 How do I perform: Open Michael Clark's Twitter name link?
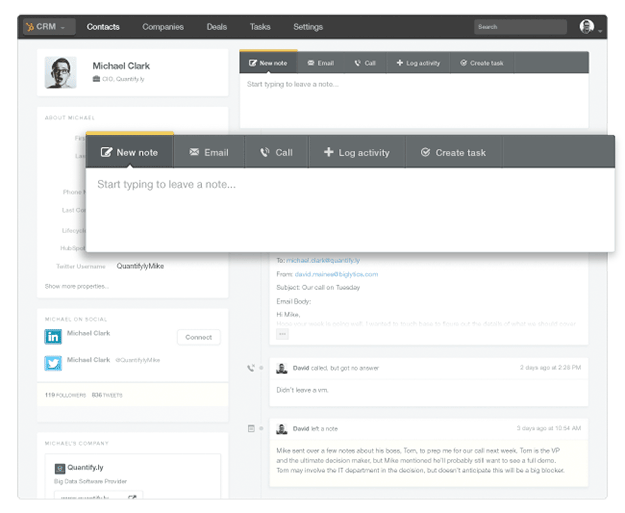pyautogui.click(x=88, y=360)
